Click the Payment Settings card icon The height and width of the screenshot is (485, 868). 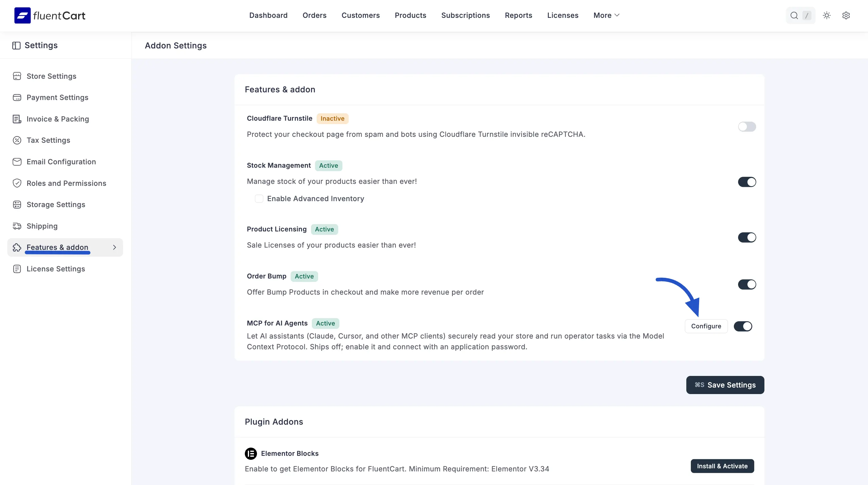pos(17,97)
